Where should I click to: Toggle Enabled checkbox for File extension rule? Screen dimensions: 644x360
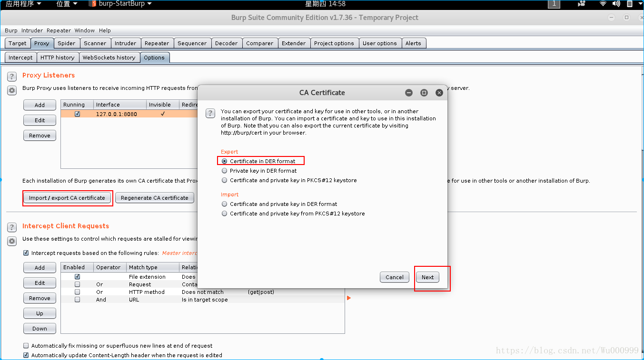pyautogui.click(x=78, y=277)
